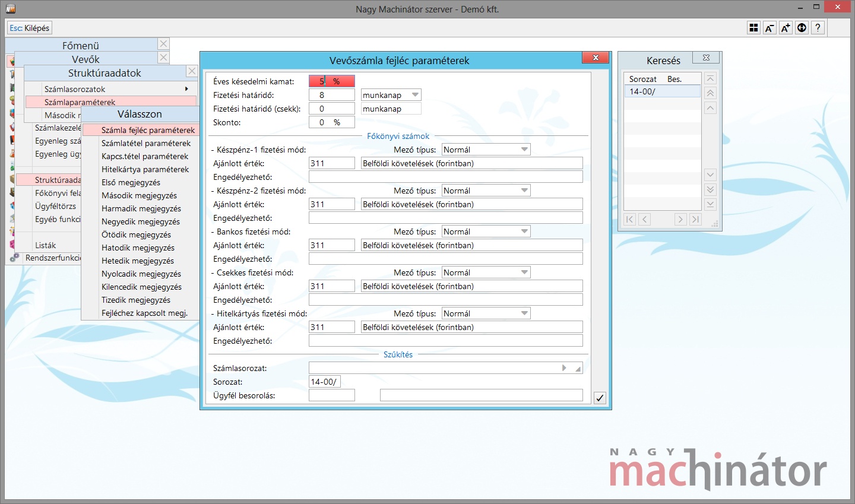The image size is (855, 504).
Task: Close the Struktúraadatok panel
Action: tap(191, 71)
